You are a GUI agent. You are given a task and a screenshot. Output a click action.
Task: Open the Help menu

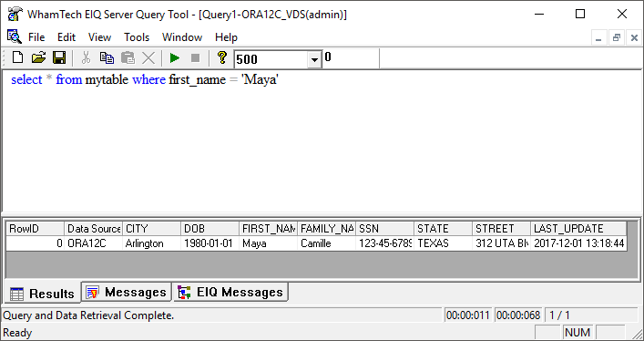point(226,37)
